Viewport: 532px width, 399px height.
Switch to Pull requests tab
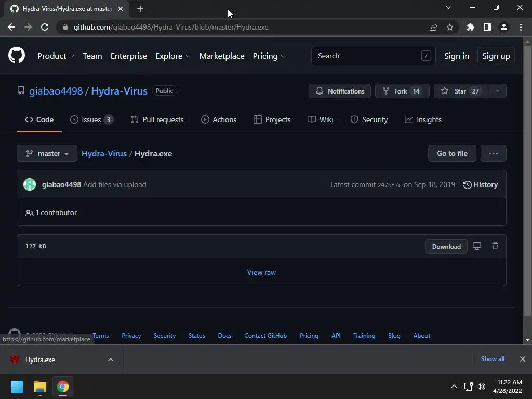[157, 119]
